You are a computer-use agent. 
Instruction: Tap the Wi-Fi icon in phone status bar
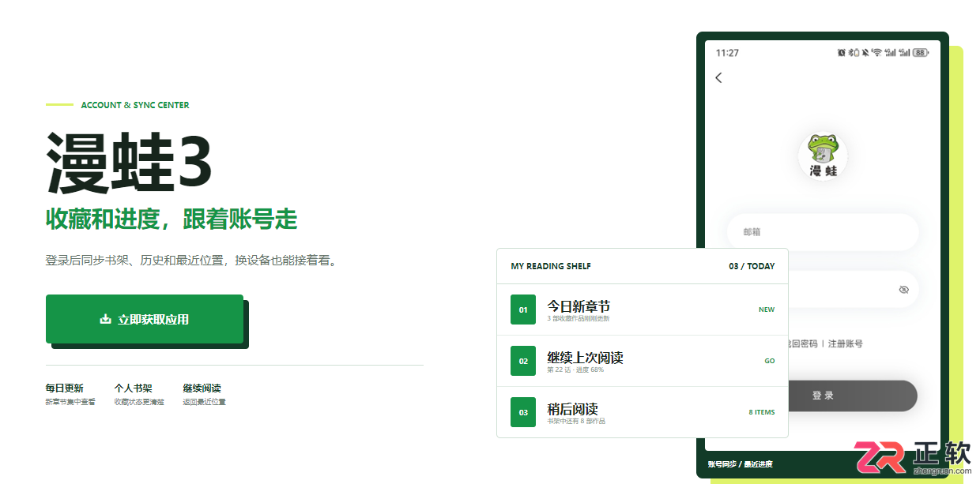click(876, 53)
